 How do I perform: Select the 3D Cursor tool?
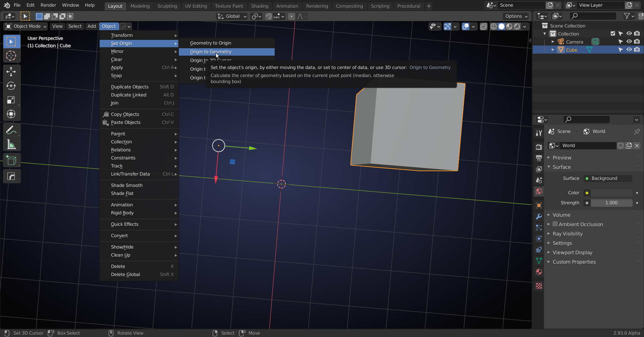[x=11, y=56]
